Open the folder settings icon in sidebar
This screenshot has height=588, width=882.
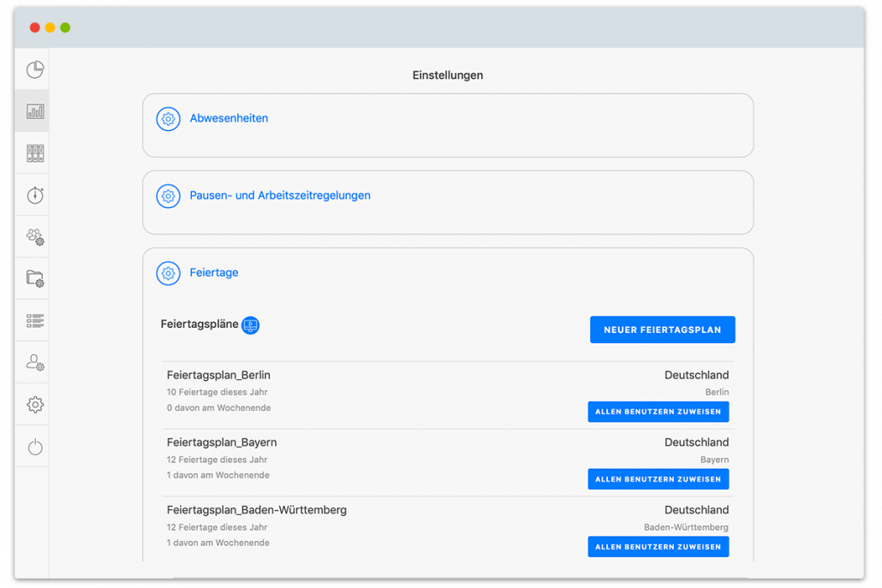click(x=35, y=279)
